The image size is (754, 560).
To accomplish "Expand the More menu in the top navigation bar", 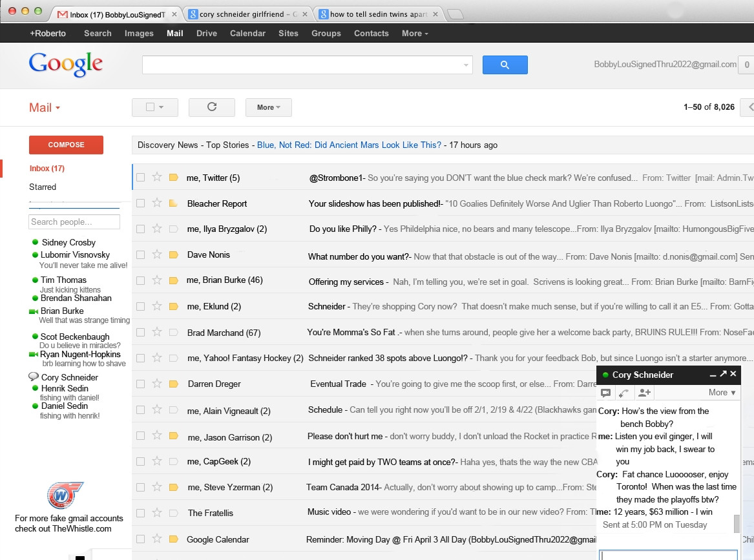I will coord(415,33).
